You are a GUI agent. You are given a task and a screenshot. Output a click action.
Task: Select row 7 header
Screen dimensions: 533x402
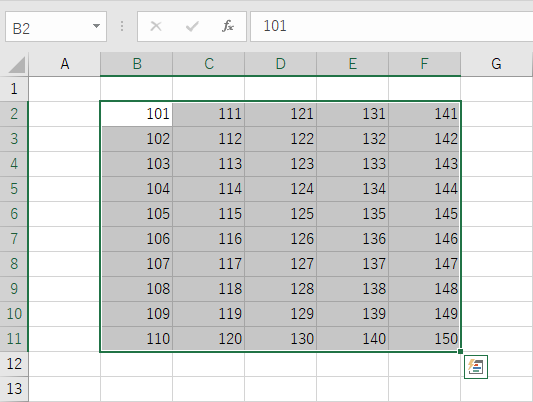pos(14,239)
